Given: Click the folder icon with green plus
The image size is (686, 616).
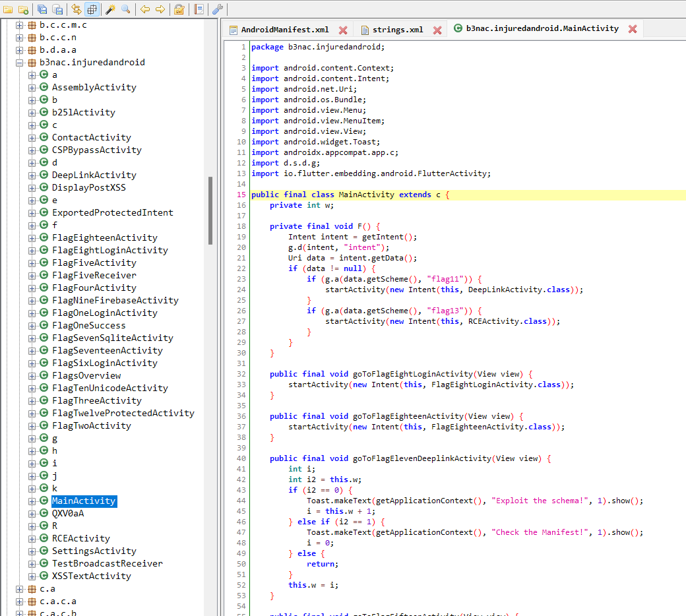Looking at the screenshot, I should click(x=23, y=10).
